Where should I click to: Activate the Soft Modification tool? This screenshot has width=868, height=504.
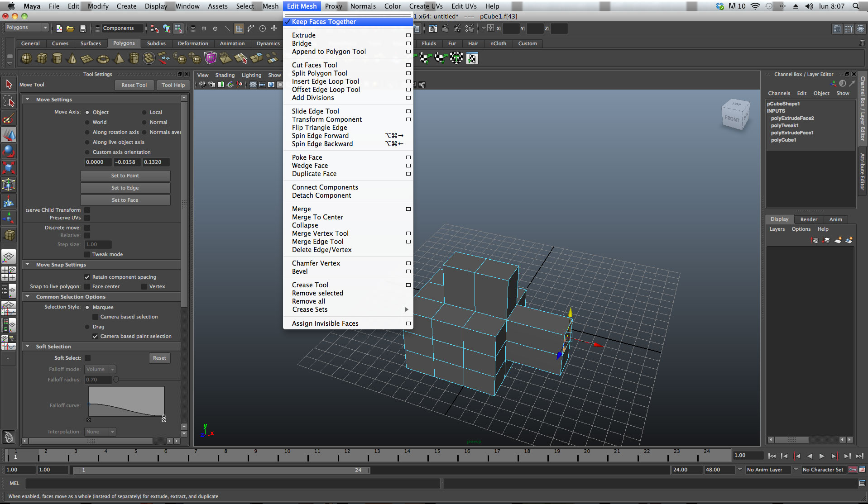[9, 202]
